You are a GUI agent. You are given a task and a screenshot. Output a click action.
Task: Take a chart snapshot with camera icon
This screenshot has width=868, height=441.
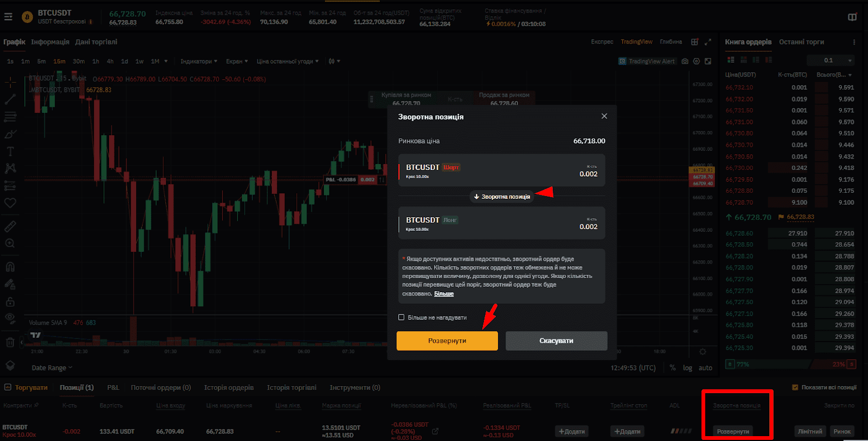tap(685, 61)
